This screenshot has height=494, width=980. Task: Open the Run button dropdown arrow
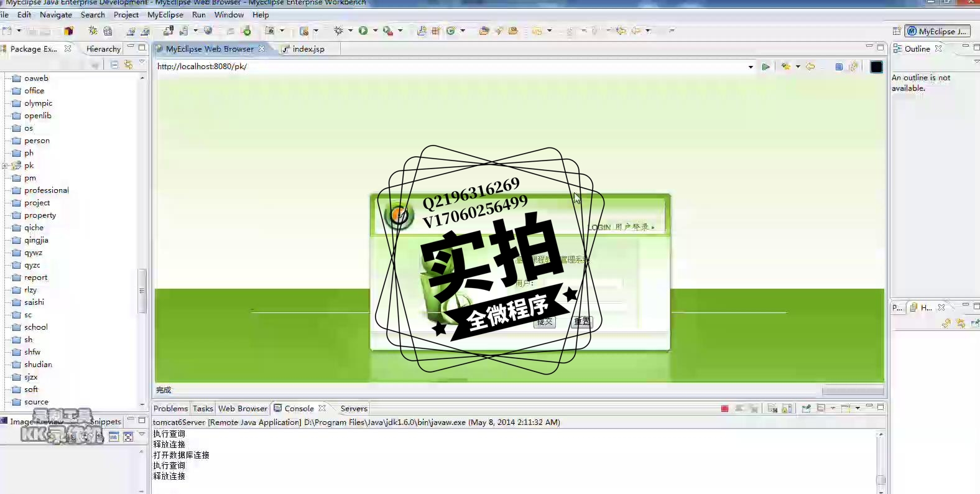(x=375, y=30)
